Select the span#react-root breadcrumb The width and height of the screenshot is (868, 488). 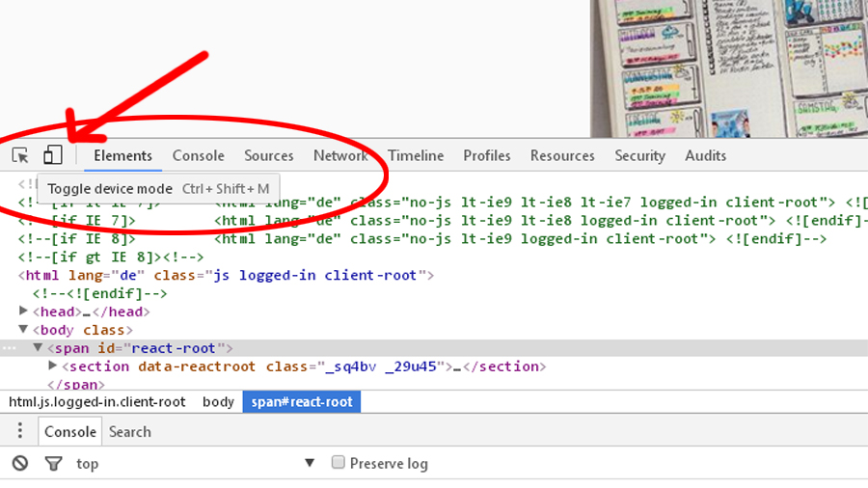[x=302, y=402]
